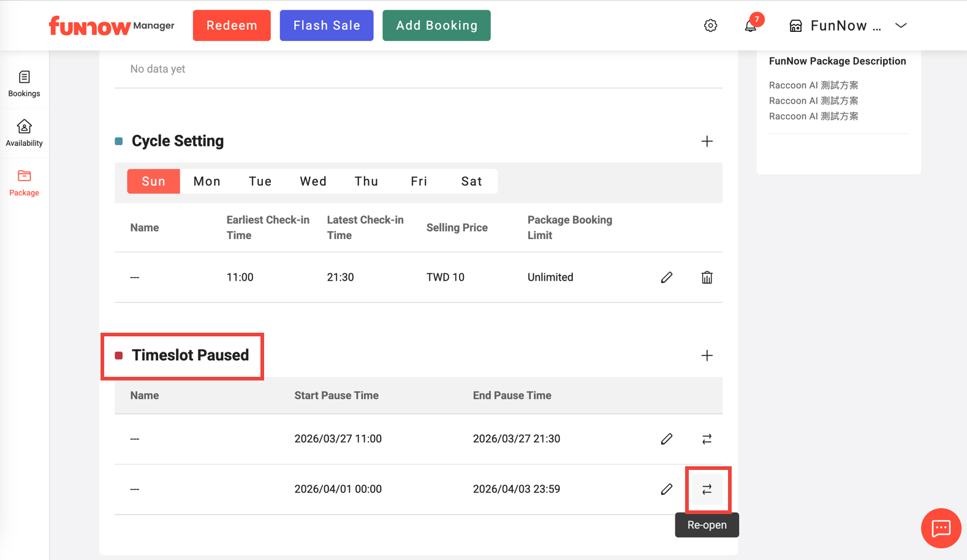Go to Bookings in the sidebar
This screenshot has height=560, width=967.
[x=25, y=84]
